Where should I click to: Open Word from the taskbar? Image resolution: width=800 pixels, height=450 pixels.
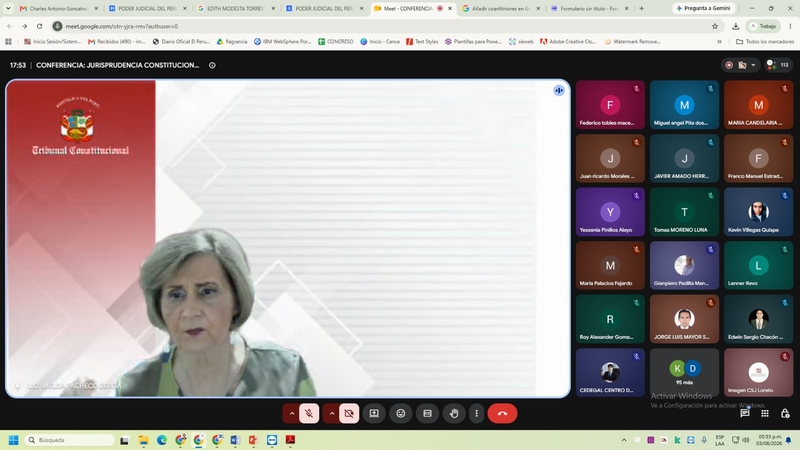235,440
